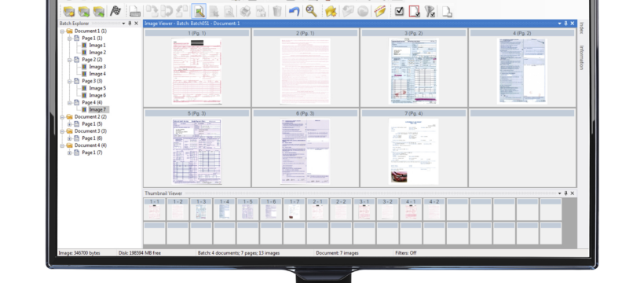Click the folder with star icon
This screenshot has height=283, width=644.
[331, 12]
